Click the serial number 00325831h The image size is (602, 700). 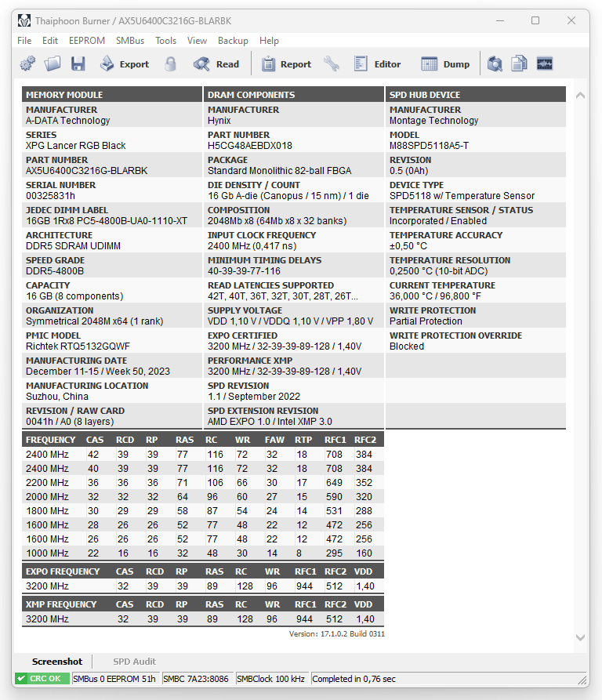(x=50, y=195)
